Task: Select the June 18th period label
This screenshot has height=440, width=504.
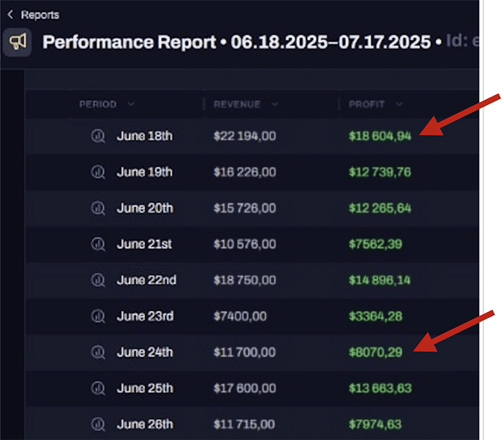Action: 144,136
